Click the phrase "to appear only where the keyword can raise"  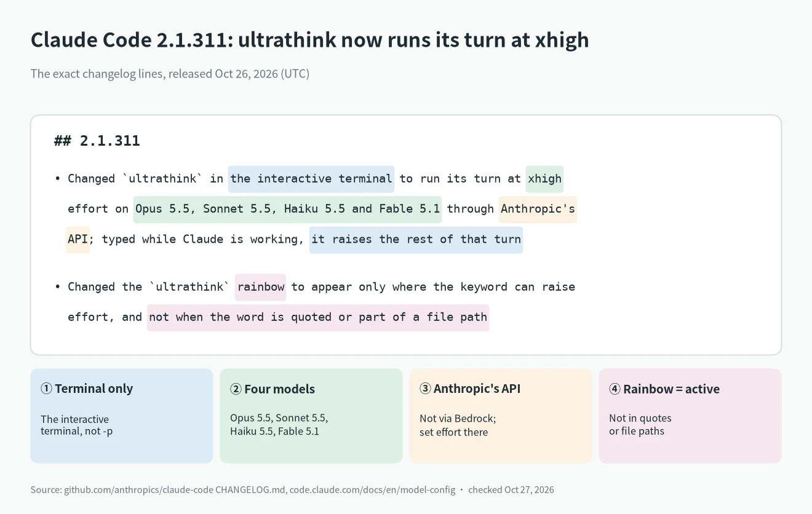pos(433,287)
